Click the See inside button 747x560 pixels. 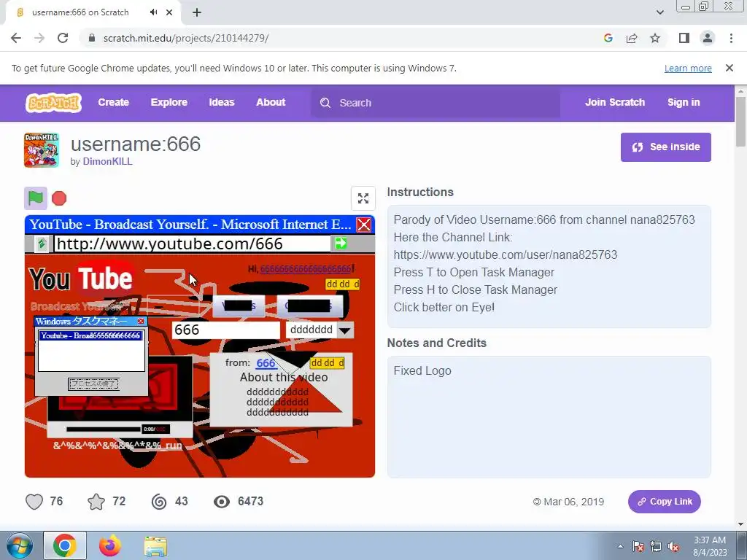pos(665,147)
